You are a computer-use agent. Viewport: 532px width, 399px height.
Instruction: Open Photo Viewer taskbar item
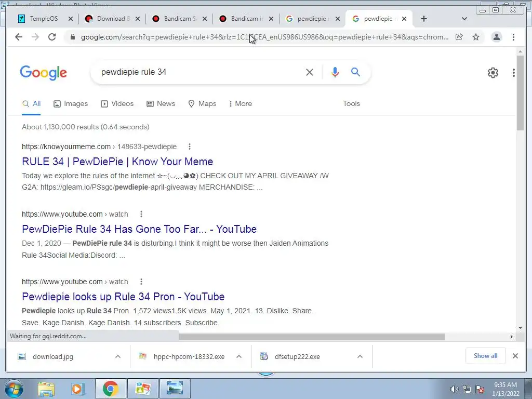[x=175, y=389]
